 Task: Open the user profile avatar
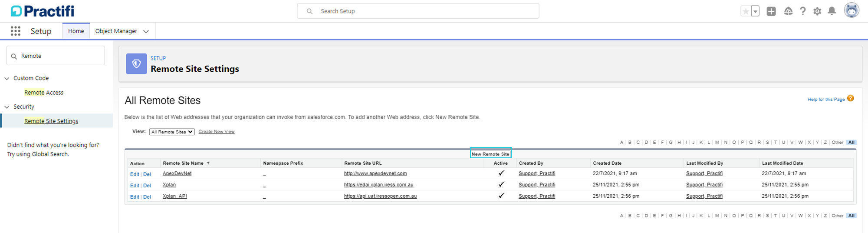pyautogui.click(x=852, y=10)
